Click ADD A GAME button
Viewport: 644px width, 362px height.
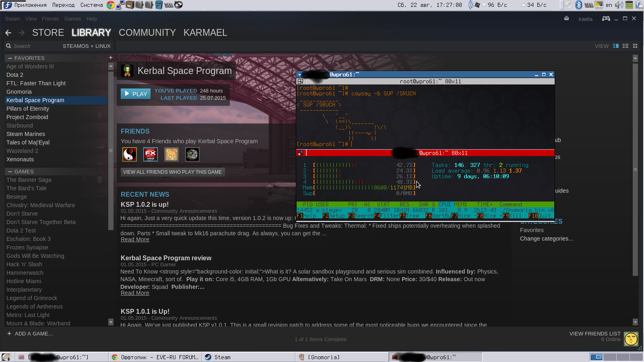pos(30,333)
